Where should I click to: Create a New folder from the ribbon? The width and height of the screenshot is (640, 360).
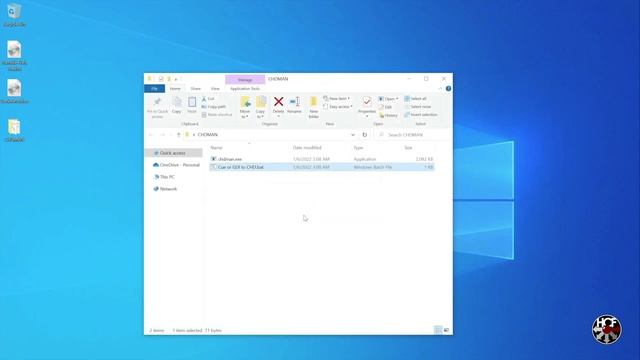click(313, 107)
